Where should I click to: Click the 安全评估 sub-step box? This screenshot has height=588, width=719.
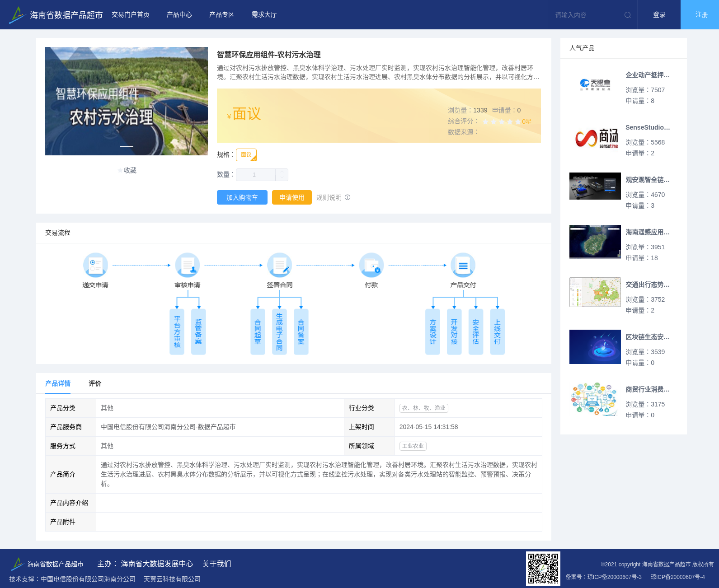[476, 332]
